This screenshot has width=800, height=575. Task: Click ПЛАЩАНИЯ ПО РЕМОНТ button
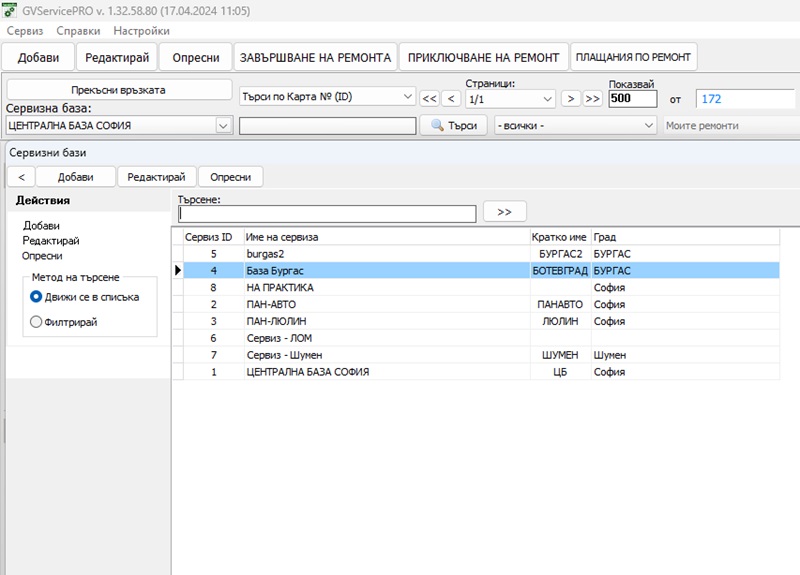[x=633, y=57]
